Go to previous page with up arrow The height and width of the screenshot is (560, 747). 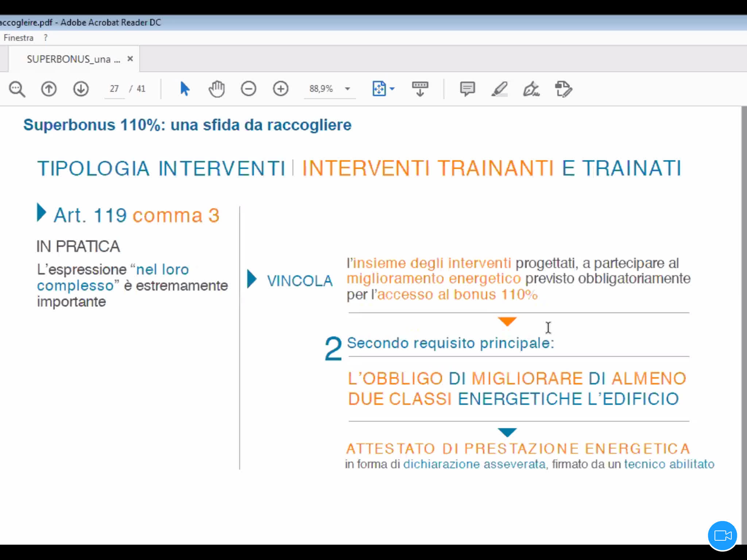point(49,89)
